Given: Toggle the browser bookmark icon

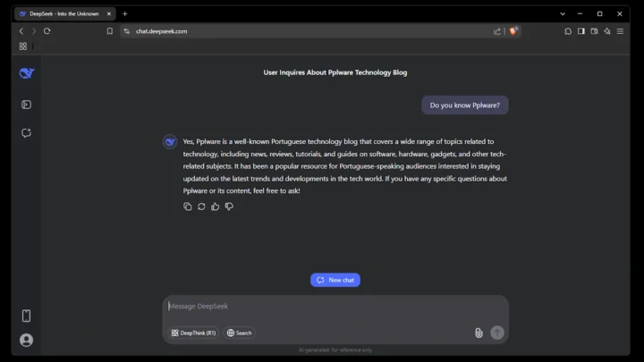Looking at the screenshot, I should [110, 30].
